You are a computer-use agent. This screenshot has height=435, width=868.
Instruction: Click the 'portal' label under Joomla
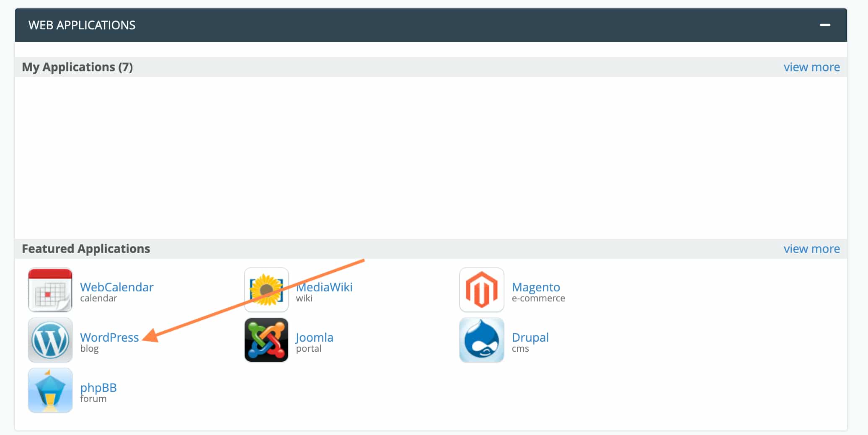pyautogui.click(x=309, y=349)
